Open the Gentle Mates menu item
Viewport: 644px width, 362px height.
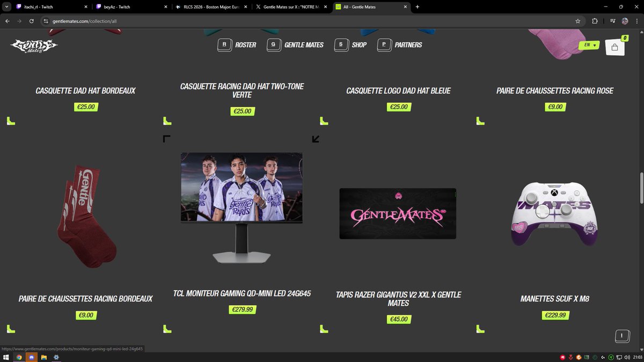click(x=295, y=45)
